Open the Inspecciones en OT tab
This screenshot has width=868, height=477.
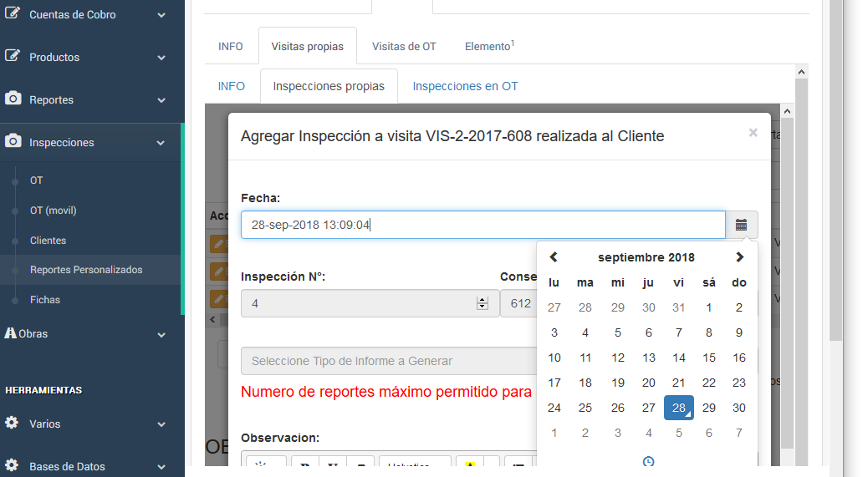(465, 86)
